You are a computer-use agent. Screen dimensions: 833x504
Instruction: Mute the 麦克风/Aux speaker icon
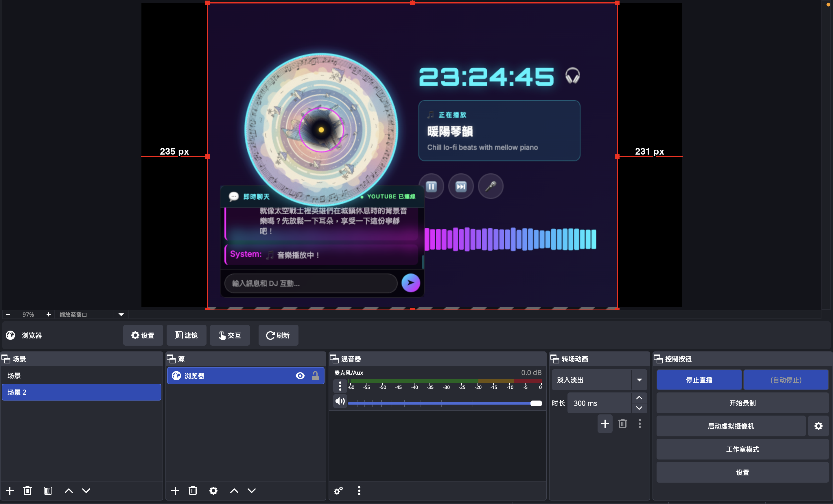pos(340,401)
